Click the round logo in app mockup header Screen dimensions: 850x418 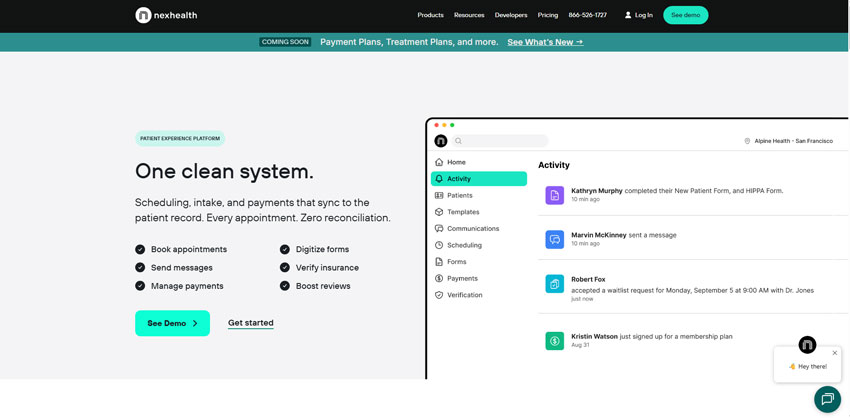tap(441, 141)
